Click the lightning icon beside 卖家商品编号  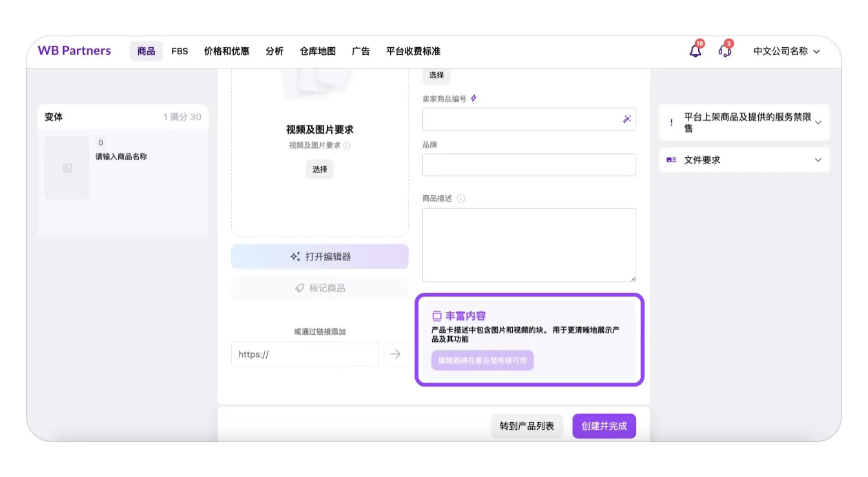[473, 99]
